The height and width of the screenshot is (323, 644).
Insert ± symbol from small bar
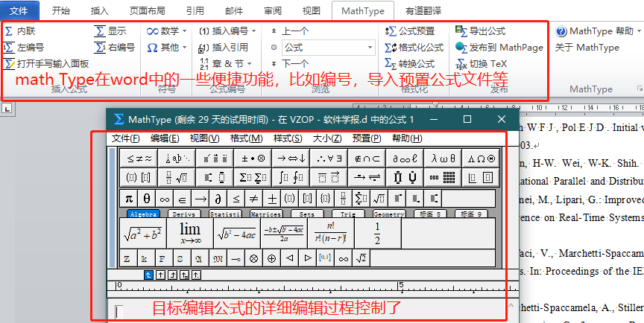272,199
